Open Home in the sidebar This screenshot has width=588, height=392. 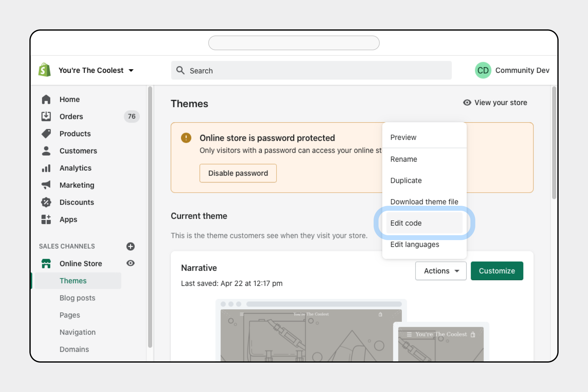click(x=70, y=99)
